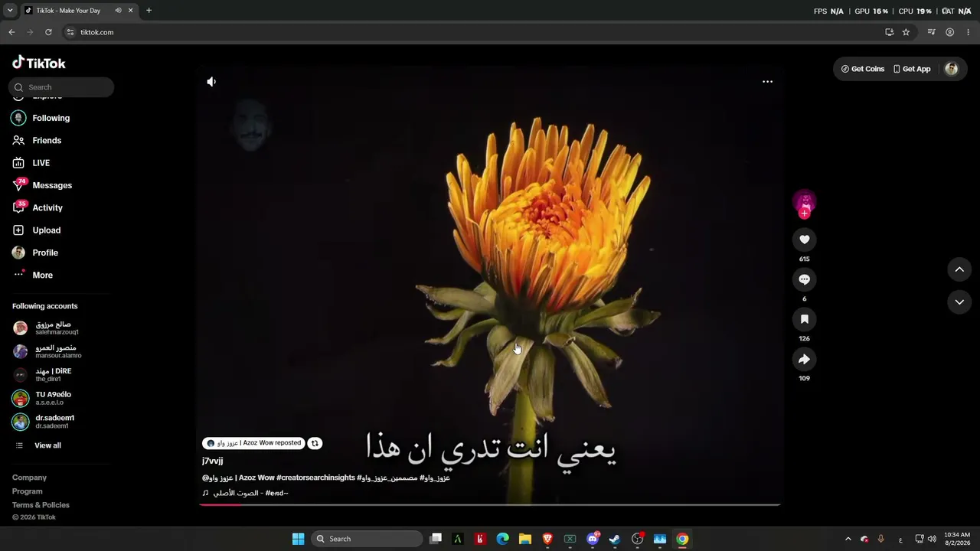Expand the Terms & Policies footer section
980x551 pixels.
(41, 505)
